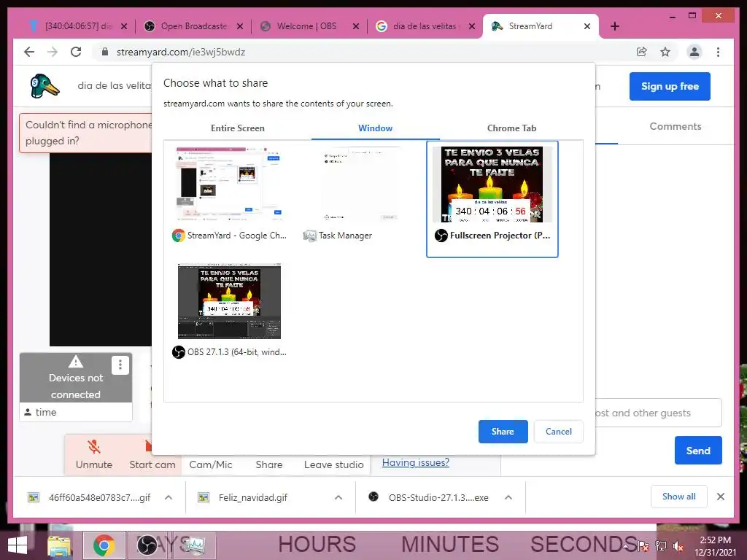Open the Comments tab
The height and width of the screenshot is (560, 747).
pos(676,126)
